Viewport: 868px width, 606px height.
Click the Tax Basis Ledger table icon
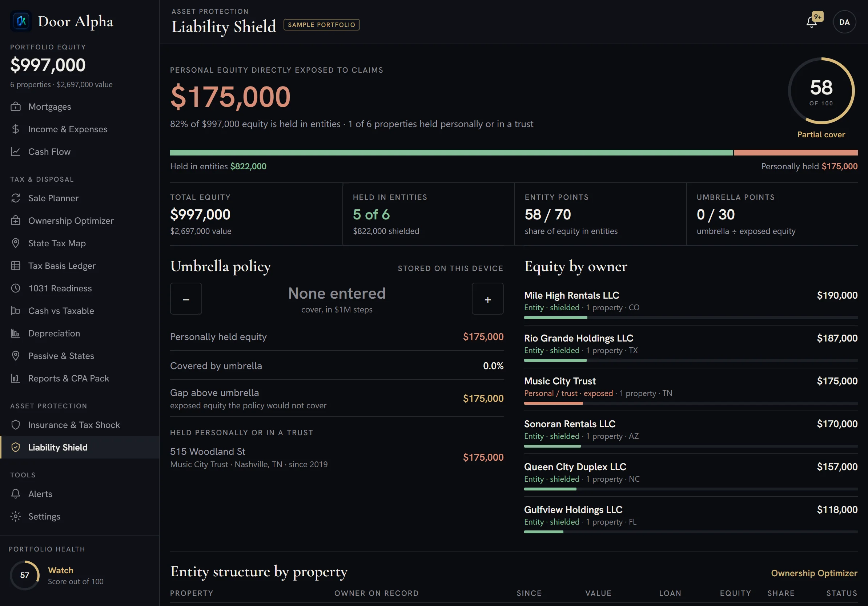pyautogui.click(x=16, y=266)
